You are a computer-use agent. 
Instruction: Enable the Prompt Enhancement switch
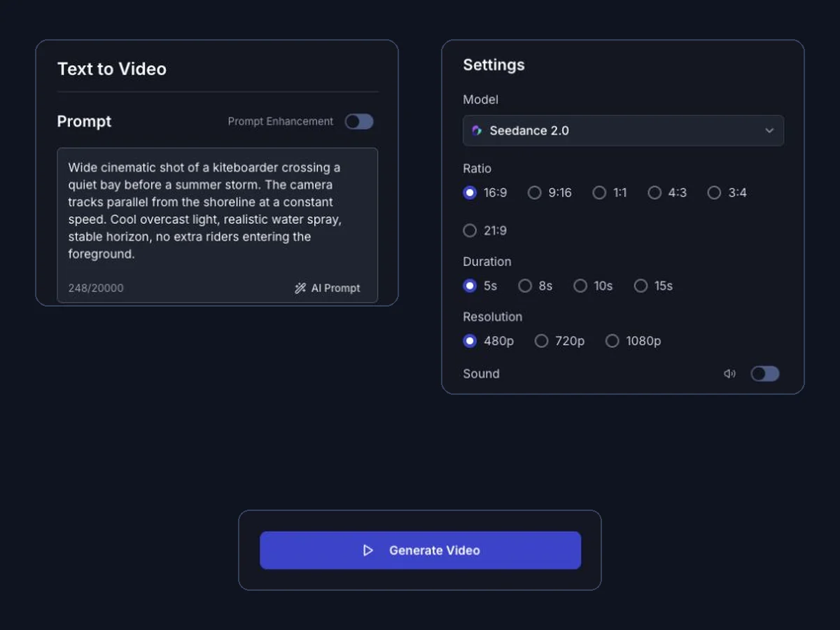[x=359, y=122]
